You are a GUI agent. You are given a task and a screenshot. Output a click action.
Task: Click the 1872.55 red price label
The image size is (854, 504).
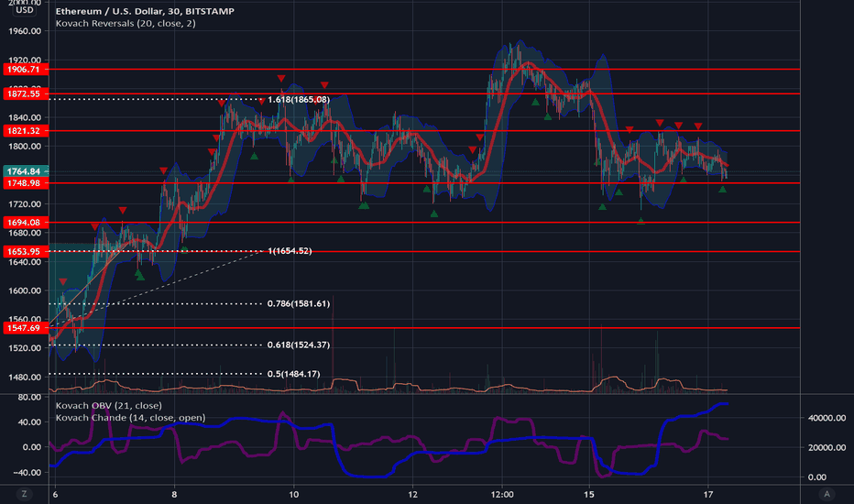click(26, 93)
